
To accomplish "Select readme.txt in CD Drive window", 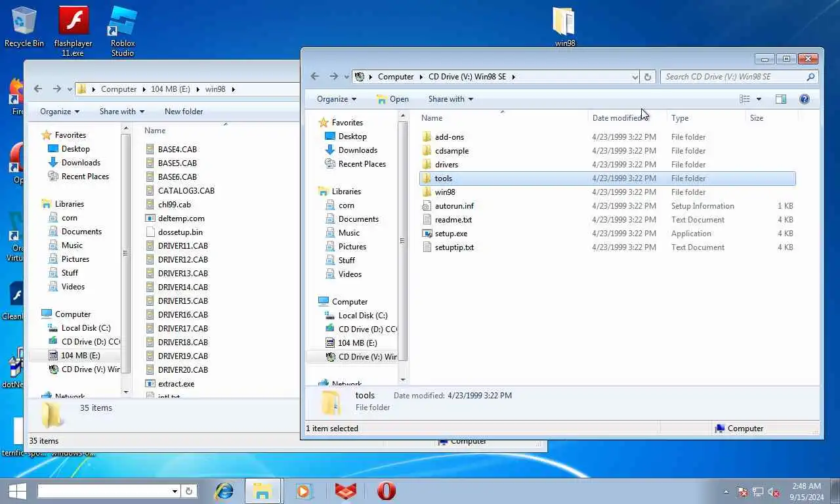I will tap(453, 220).
